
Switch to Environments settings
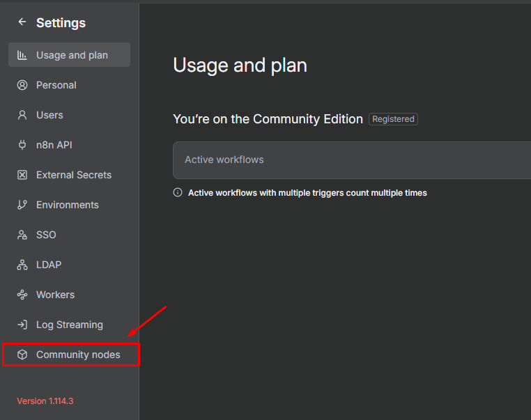pyautogui.click(x=69, y=205)
